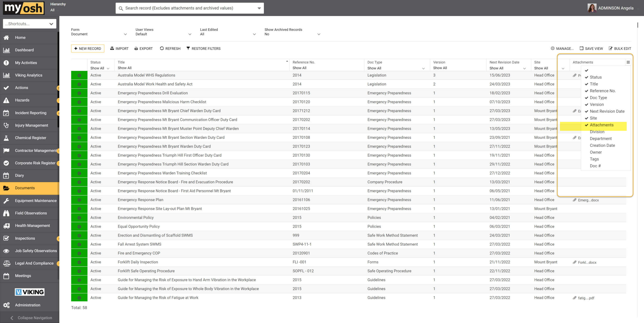Select Creation Date in the column menu
This screenshot has height=323, width=644.
coord(602,145)
